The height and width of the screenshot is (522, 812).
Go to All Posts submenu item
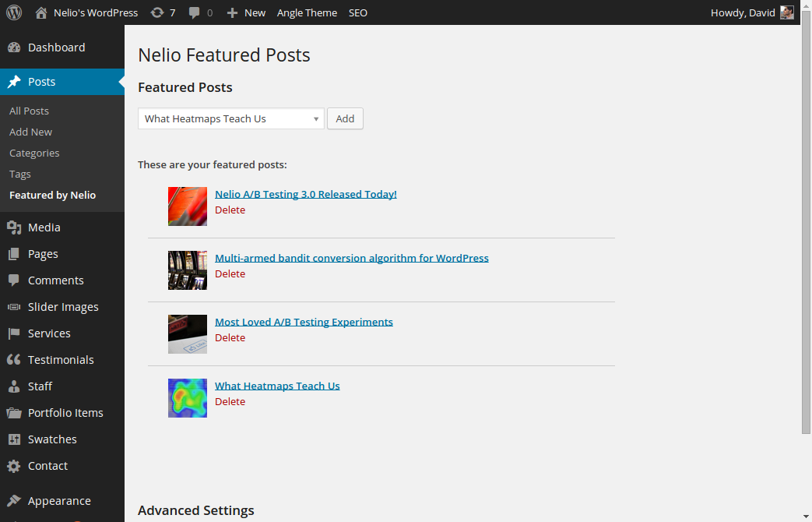point(29,111)
